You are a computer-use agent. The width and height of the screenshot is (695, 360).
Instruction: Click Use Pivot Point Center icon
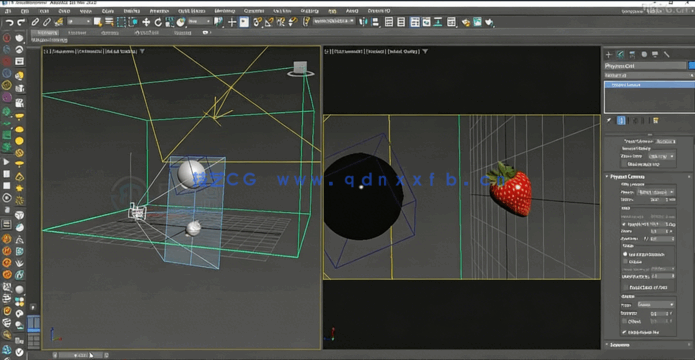tap(218, 21)
